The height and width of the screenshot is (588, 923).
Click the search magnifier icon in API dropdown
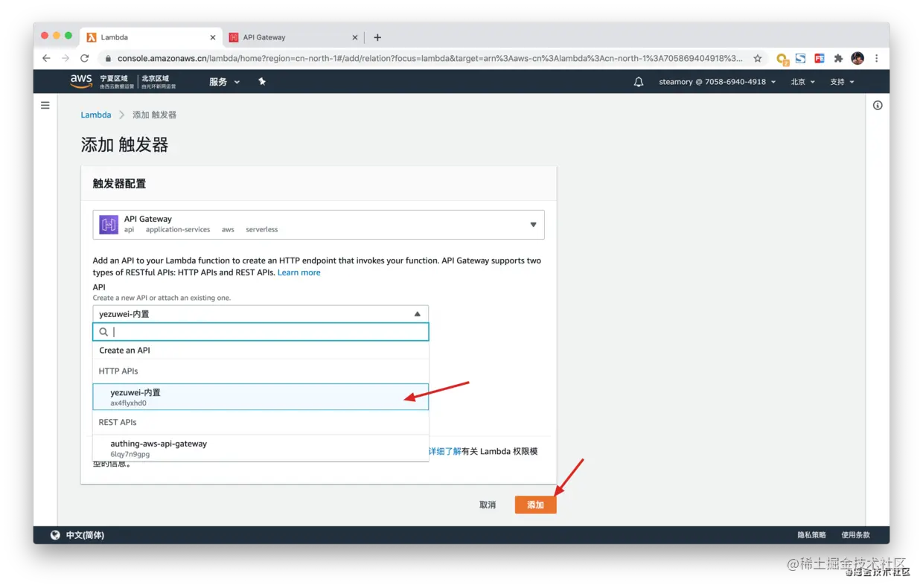coord(103,332)
